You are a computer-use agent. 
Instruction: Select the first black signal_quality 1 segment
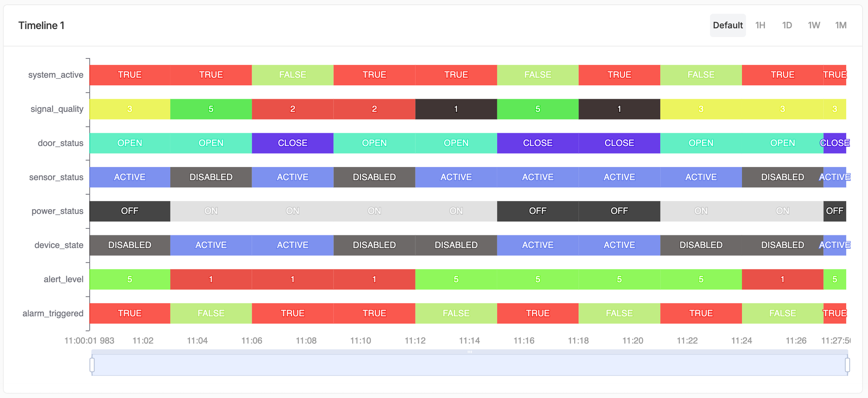pos(456,109)
